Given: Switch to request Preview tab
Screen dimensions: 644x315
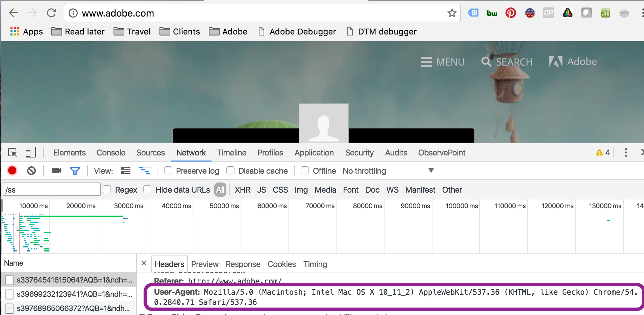Looking at the screenshot, I should coord(205,264).
